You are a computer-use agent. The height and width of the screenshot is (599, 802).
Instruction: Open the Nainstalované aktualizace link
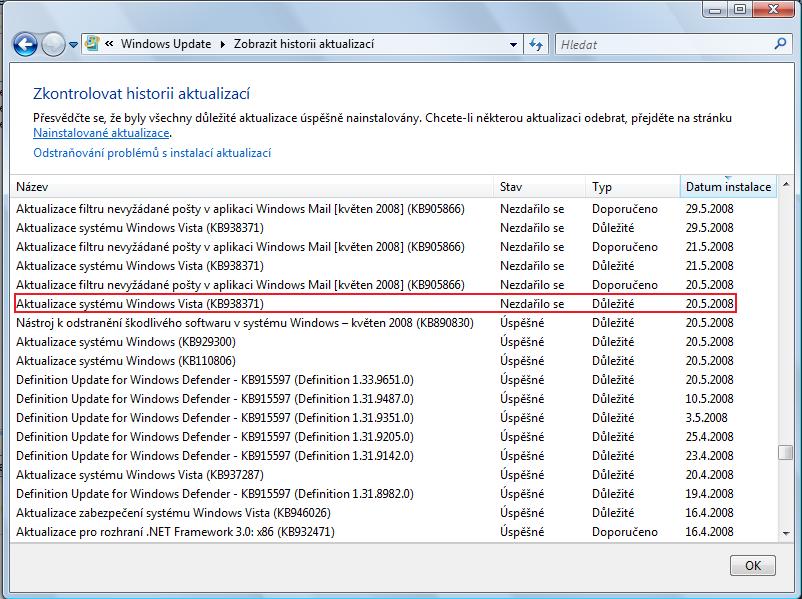click(101, 133)
